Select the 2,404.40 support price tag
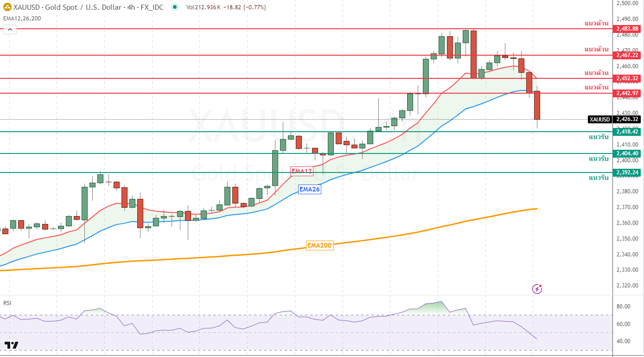644x357 pixels. point(627,153)
